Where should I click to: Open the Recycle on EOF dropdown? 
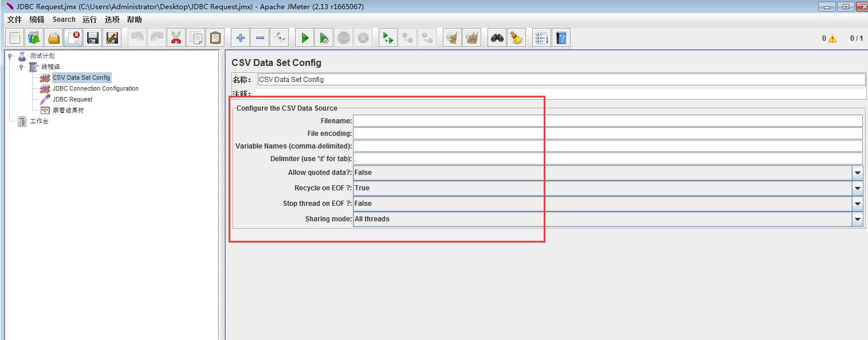pos(608,188)
